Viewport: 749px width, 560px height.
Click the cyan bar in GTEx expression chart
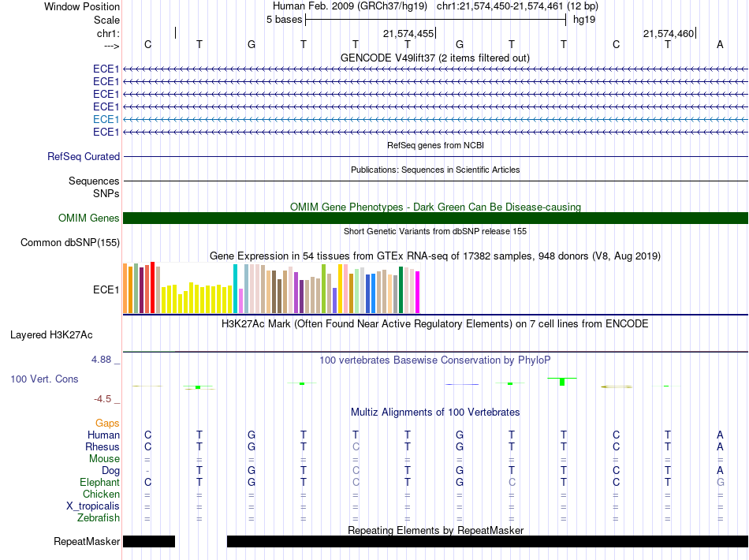[x=236, y=289]
